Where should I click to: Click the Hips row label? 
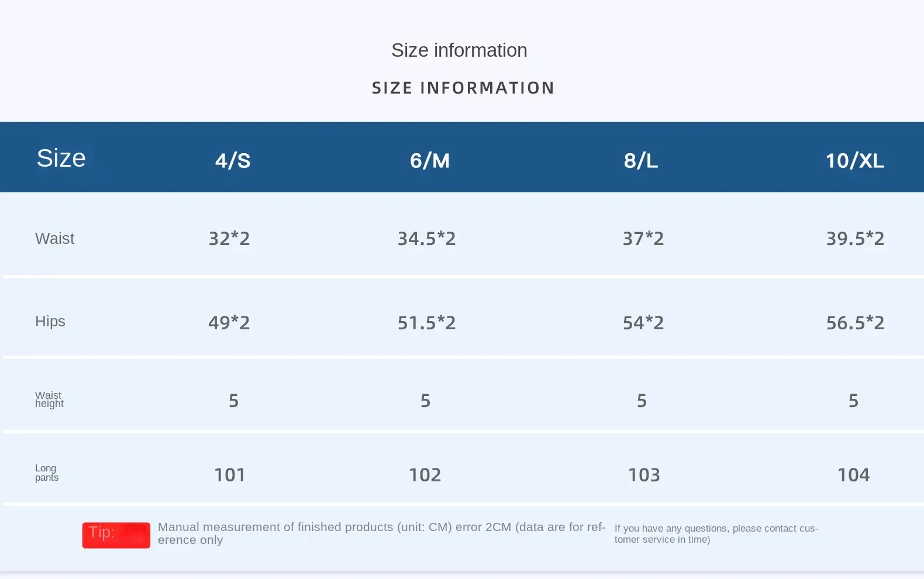click(x=50, y=322)
